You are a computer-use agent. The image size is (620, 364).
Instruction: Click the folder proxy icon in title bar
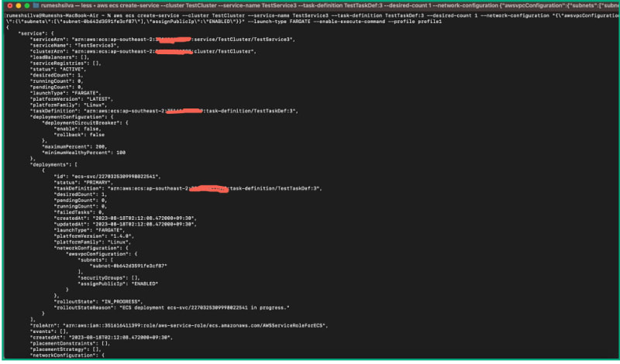[x=36, y=6]
